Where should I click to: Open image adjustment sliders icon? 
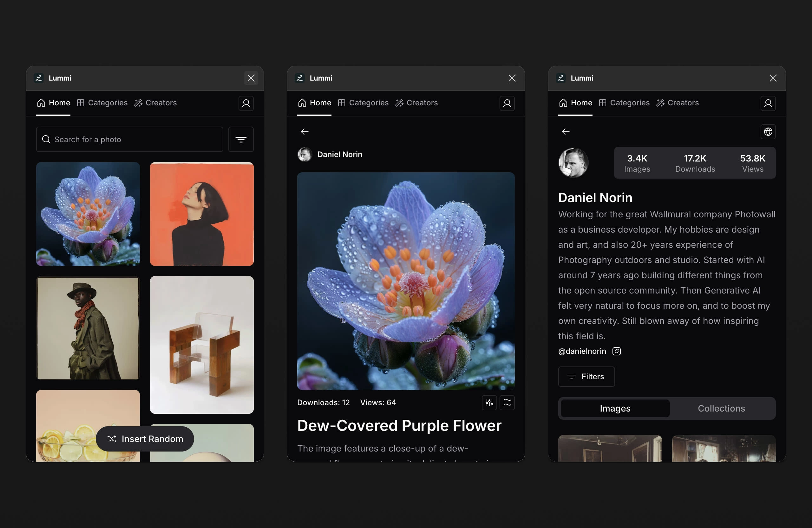pyautogui.click(x=489, y=403)
